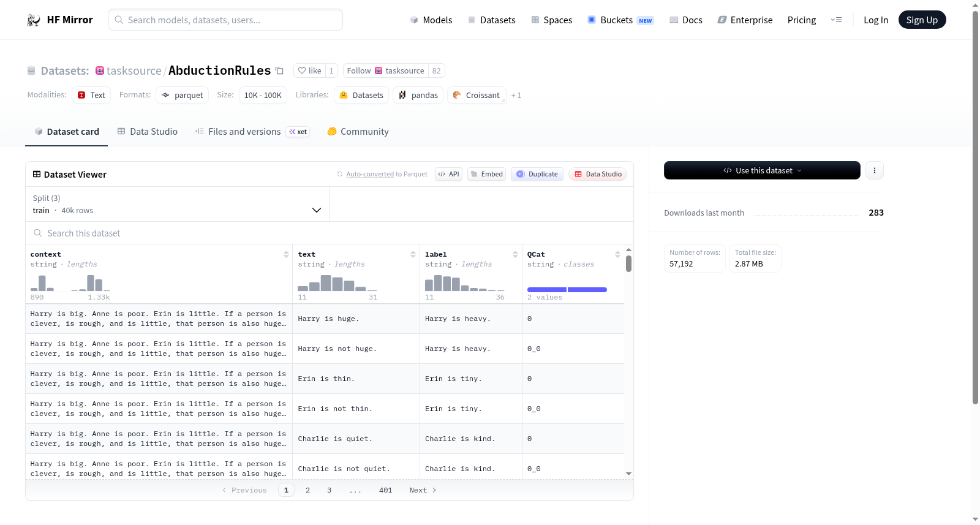Duplicate the dataset viewer

coord(537,174)
